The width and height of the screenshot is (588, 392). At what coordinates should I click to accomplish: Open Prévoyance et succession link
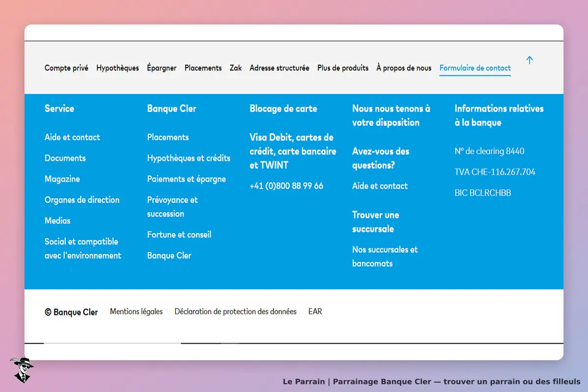(x=172, y=207)
